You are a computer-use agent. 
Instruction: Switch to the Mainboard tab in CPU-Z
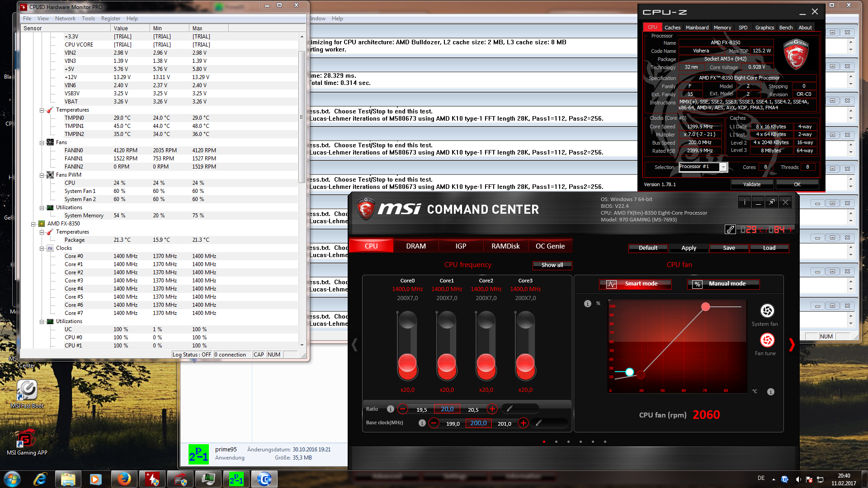click(x=697, y=28)
